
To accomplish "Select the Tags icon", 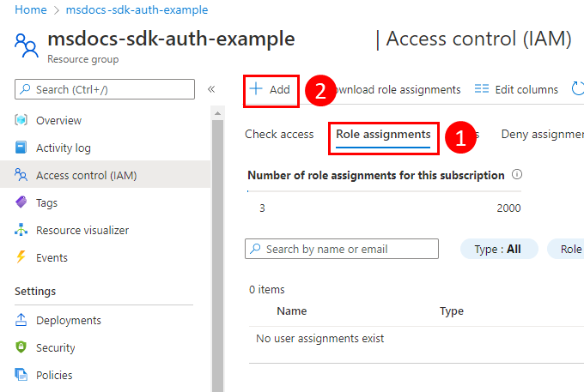I will coord(21,202).
